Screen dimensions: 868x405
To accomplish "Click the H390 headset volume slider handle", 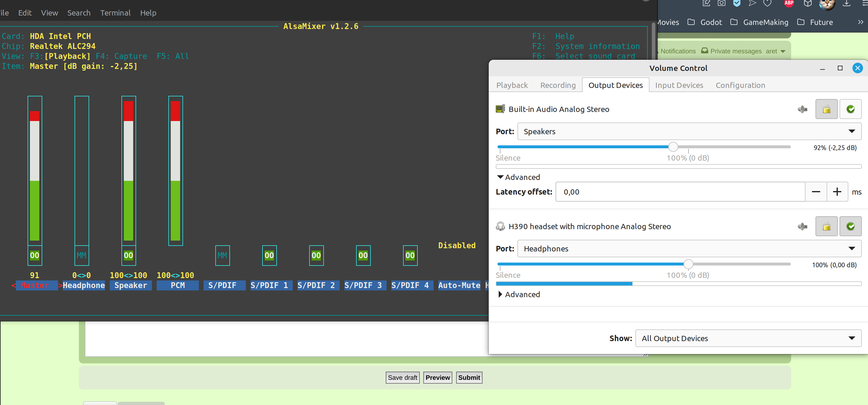I will (688, 264).
